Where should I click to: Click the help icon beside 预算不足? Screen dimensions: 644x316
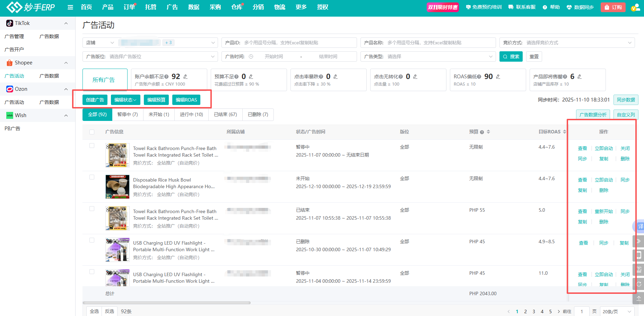click(236, 77)
